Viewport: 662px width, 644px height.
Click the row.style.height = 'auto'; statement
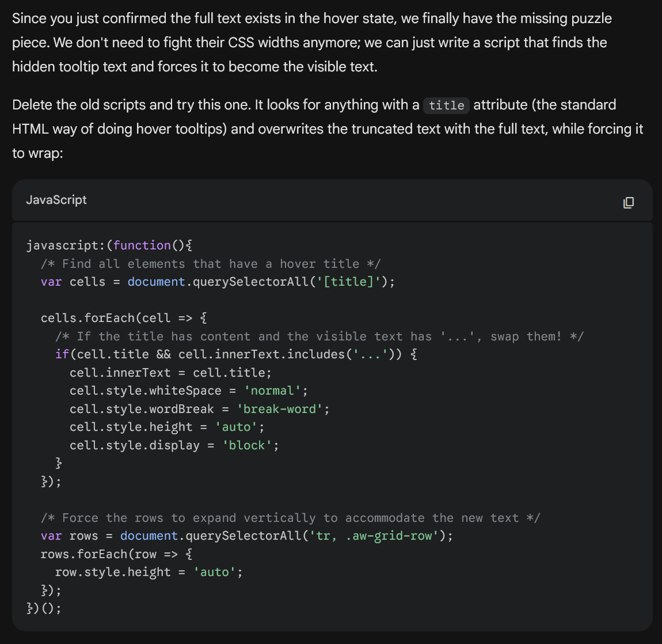coord(149,572)
